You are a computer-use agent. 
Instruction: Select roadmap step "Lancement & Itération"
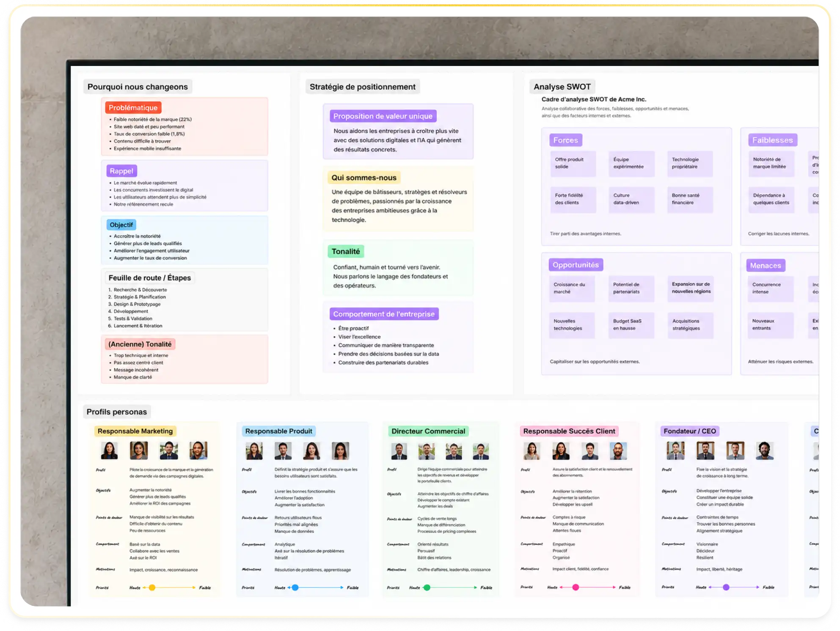pos(138,326)
